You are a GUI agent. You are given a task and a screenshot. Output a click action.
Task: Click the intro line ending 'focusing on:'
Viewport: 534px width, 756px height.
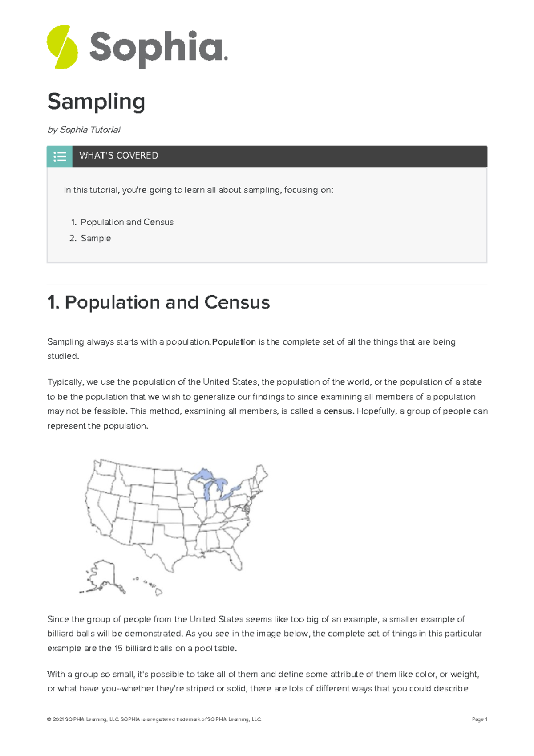(198, 190)
